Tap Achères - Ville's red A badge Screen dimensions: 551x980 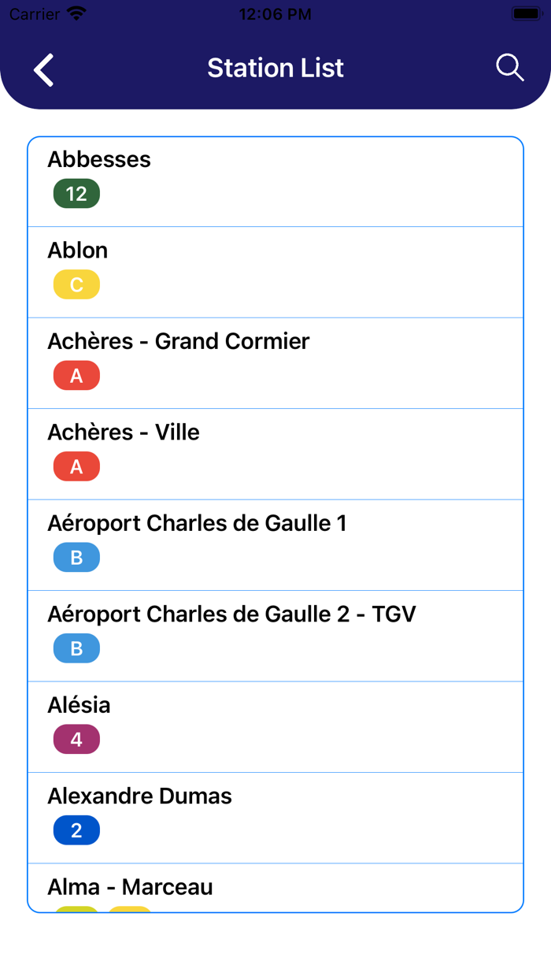coord(76,466)
